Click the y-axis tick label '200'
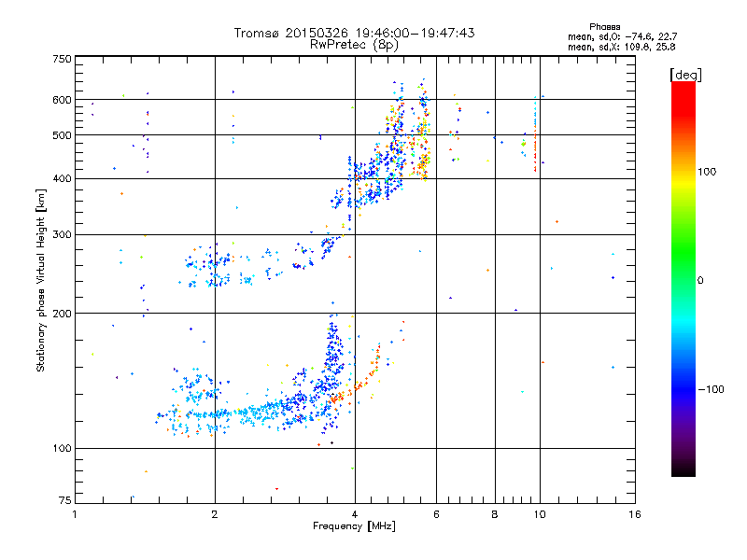 click(62, 314)
